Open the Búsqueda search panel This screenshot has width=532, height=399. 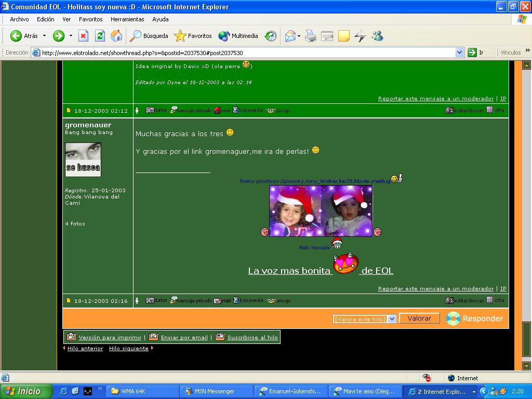149,36
